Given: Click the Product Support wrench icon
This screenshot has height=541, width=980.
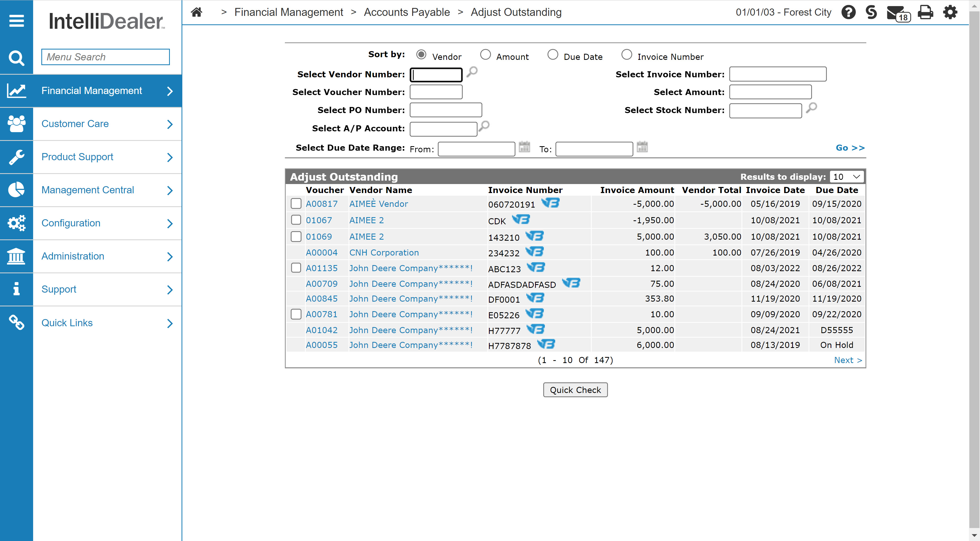Looking at the screenshot, I should [16, 157].
